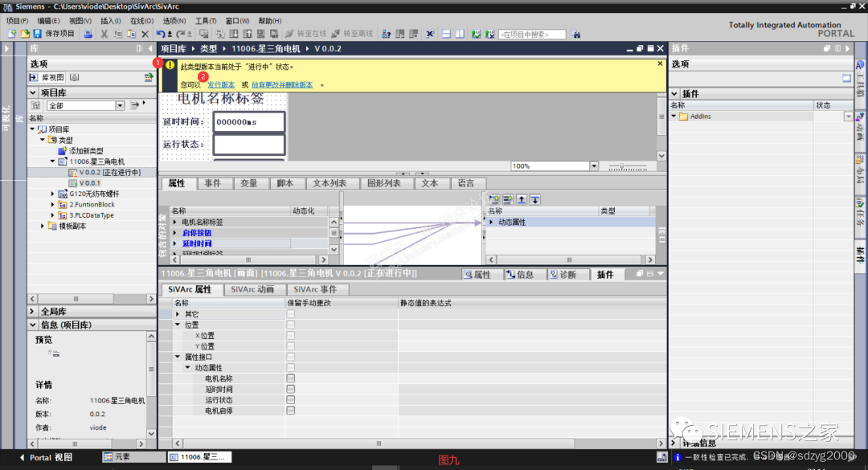Select 添加新类型 in the library tree
The width and height of the screenshot is (868, 470).
click(x=86, y=150)
